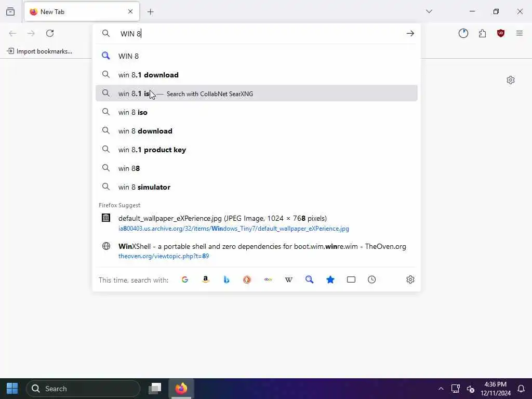Open the uBlock Origin shield icon
This screenshot has height=399, width=532.
(x=501, y=33)
